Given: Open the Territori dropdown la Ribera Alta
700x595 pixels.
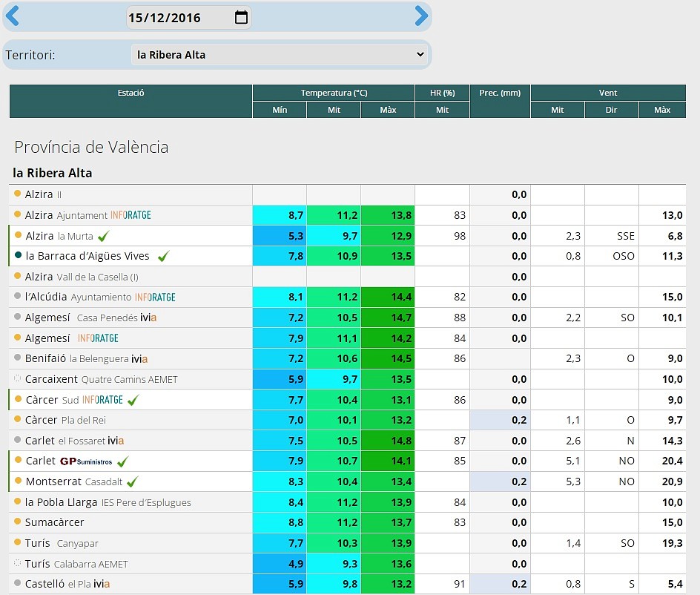Looking at the screenshot, I should point(280,54).
